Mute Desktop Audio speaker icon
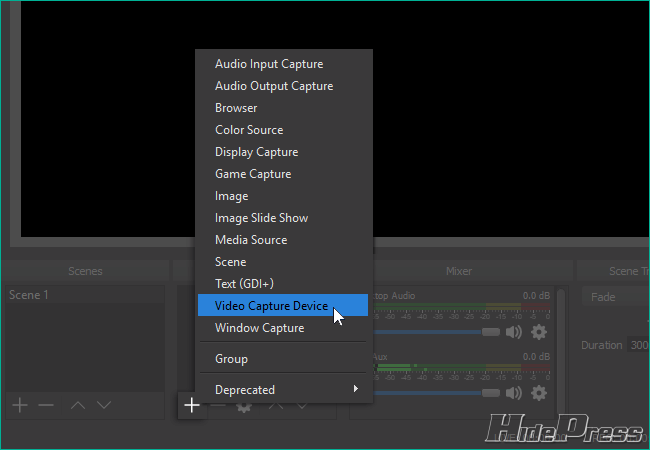Image resolution: width=650 pixels, height=450 pixels. [x=514, y=332]
